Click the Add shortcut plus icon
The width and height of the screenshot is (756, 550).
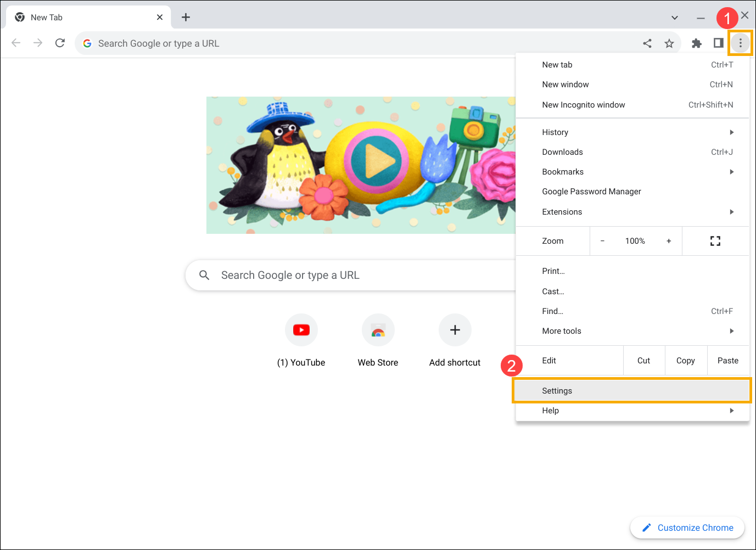(x=455, y=330)
